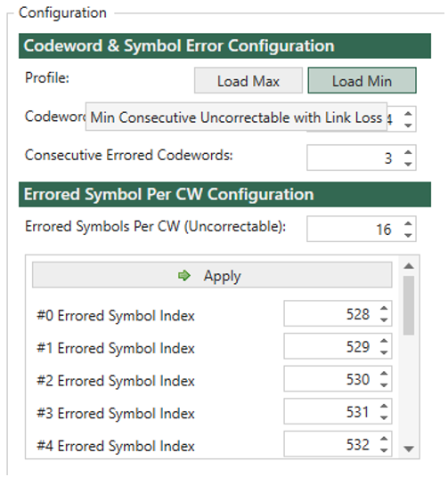Increase #4 Errored Symbol Index value
Viewport: 448px width, 477px height.
(x=384, y=439)
